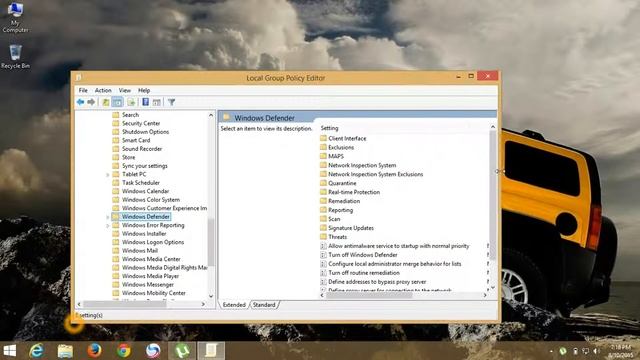Open the Help menu
This screenshot has width=640, height=360.
(144, 90)
